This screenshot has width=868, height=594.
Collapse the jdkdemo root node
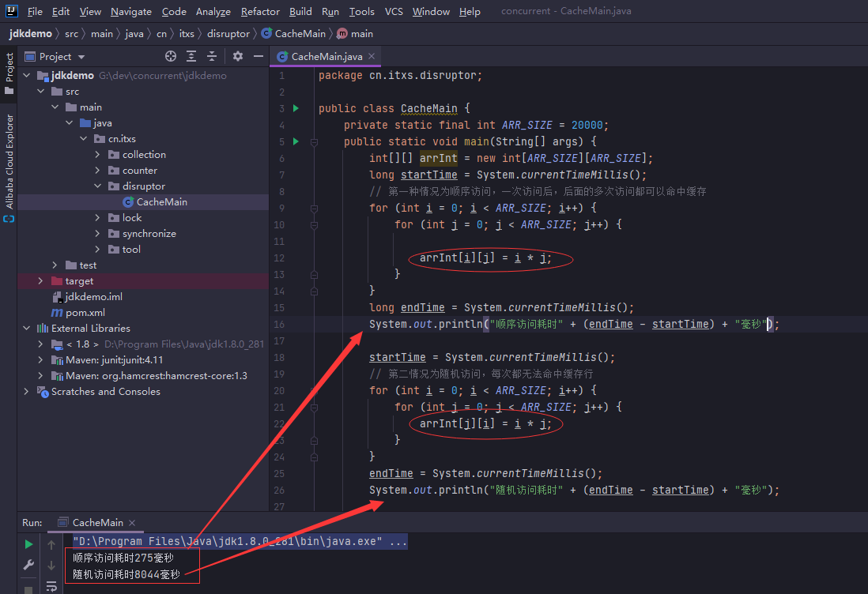27,75
